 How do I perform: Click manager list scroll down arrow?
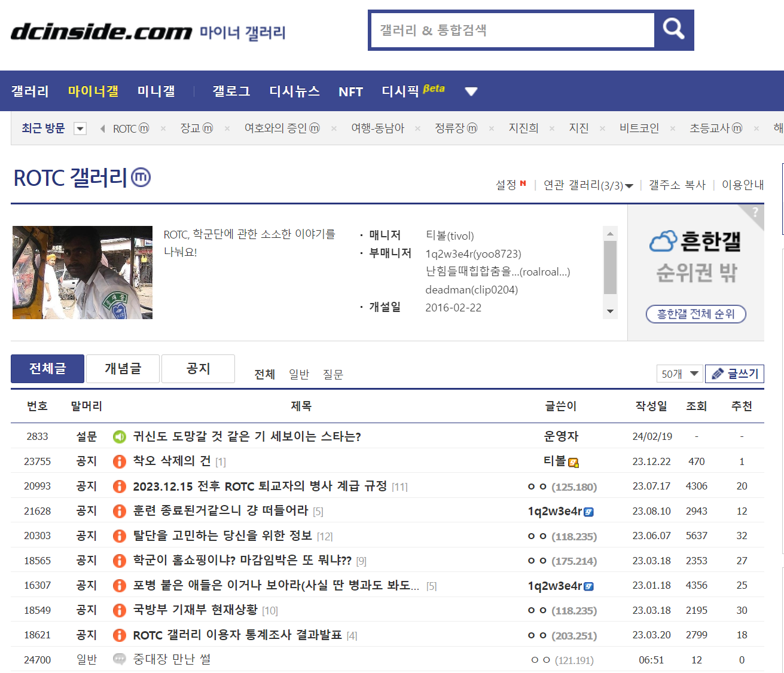coord(610,311)
